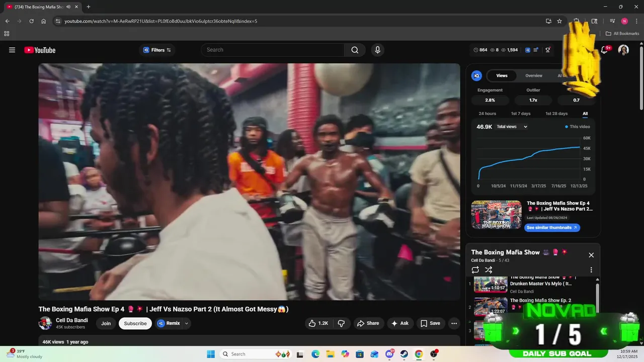The width and height of the screenshot is (644, 362).
Task: Click the video player to pause
Action: pyautogui.click(x=249, y=182)
